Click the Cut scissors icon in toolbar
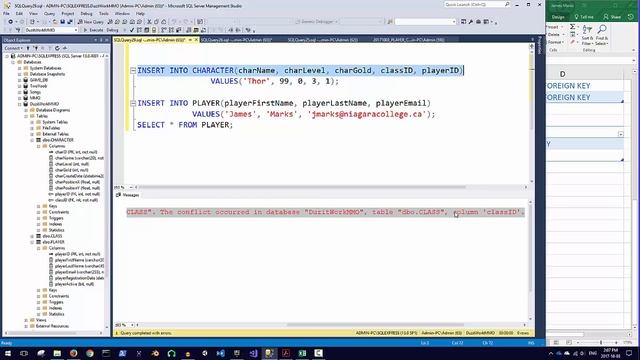 149,22
